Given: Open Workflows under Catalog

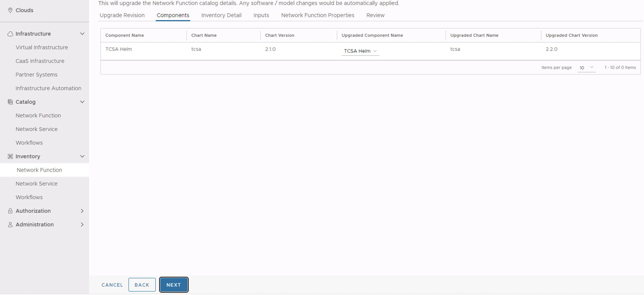Looking at the screenshot, I should click(29, 143).
